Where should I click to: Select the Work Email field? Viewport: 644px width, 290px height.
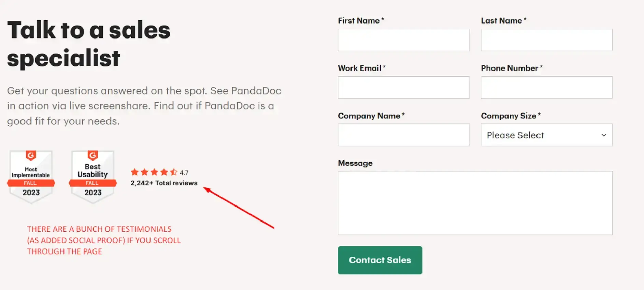coord(403,88)
